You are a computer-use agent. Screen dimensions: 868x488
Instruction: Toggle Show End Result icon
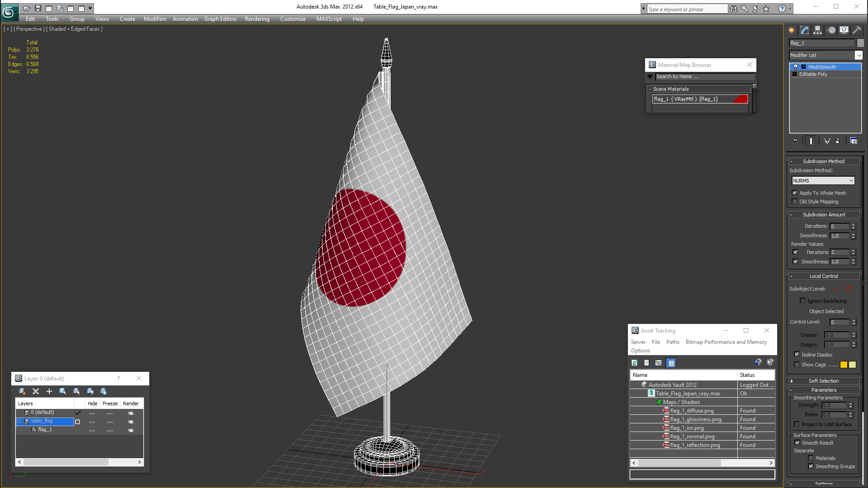point(811,141)
